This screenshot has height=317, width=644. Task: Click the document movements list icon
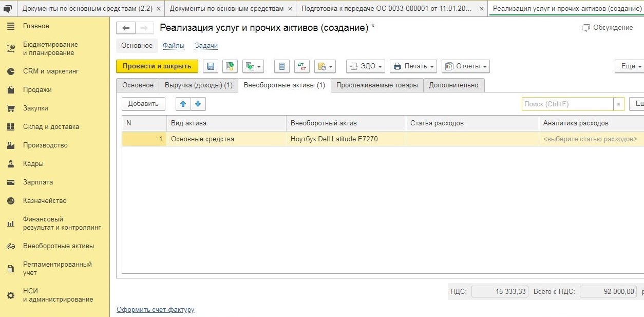(x=281, y=66)
